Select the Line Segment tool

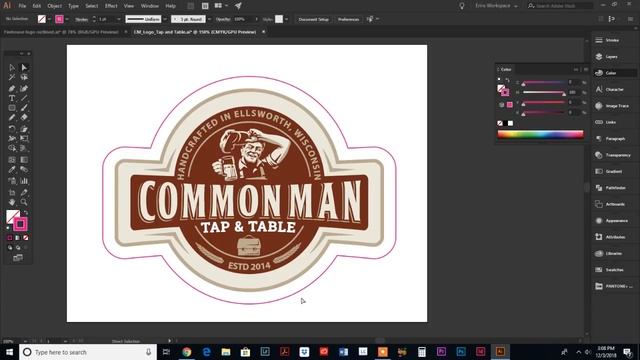tap(24, 98)
